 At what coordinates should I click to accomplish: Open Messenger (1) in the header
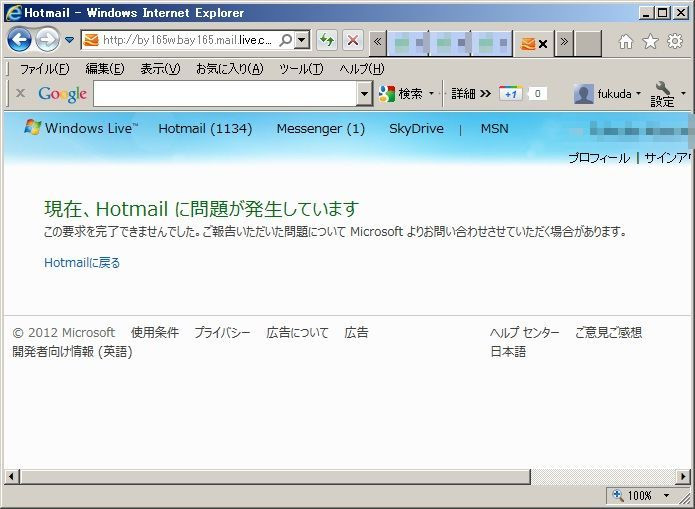pyautogui.click(x=321, y=129)
